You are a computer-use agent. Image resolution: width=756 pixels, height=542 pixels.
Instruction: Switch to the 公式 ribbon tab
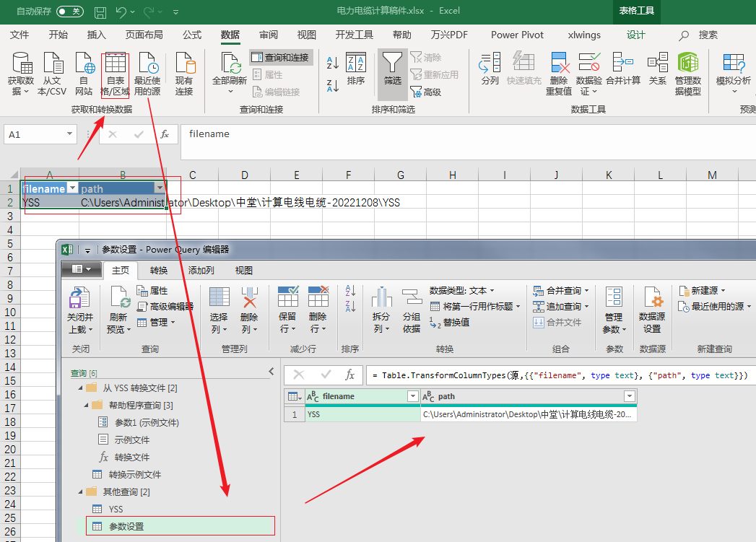click(x=192, y=35)
